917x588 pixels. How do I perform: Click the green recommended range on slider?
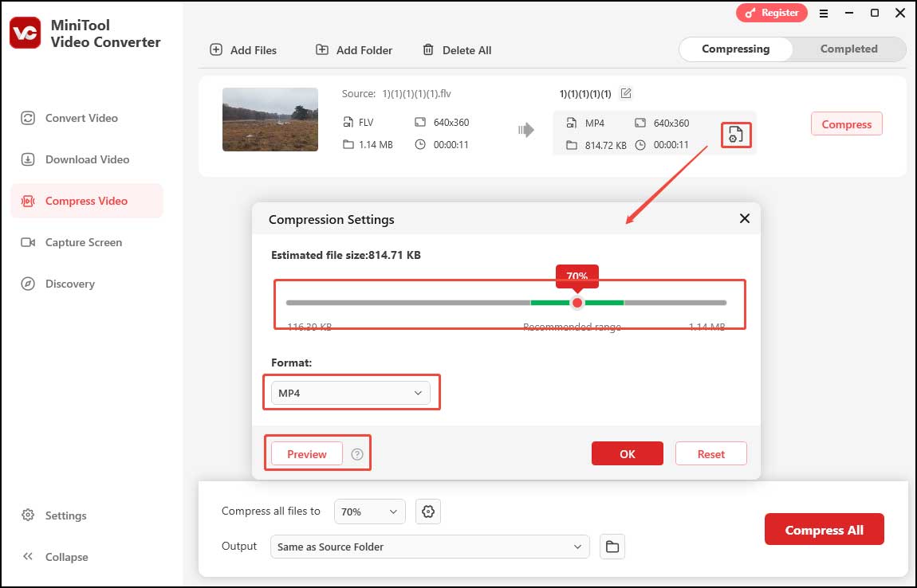click(x=577, y=303)
